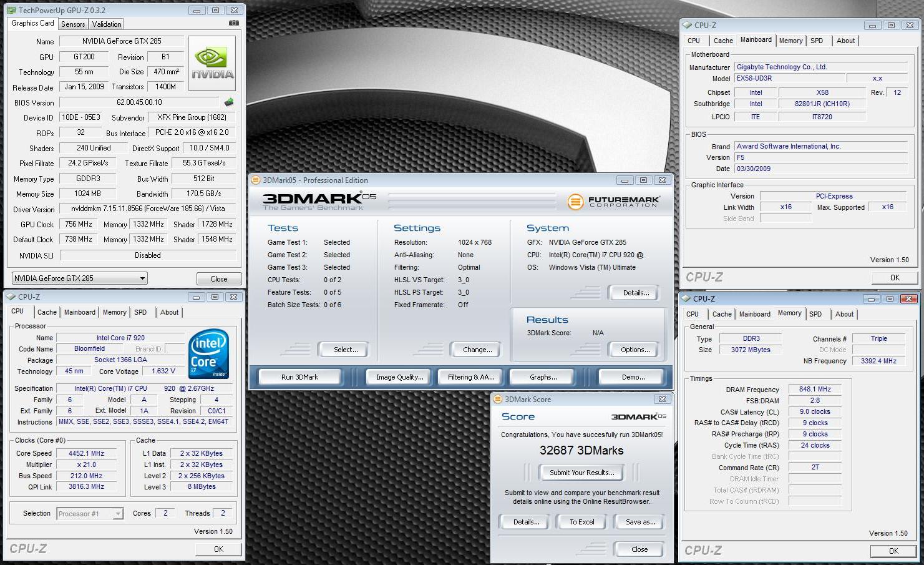This screenshot has width=924, height=565.
Task: Open the SPD tab in left CPU-Z window
Action: [x=140, y=312]
